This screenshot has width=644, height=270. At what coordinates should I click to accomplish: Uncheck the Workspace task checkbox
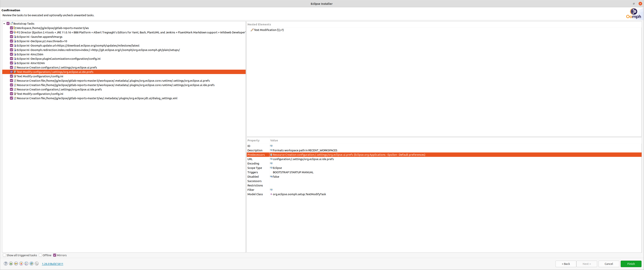tap(11, 28)
